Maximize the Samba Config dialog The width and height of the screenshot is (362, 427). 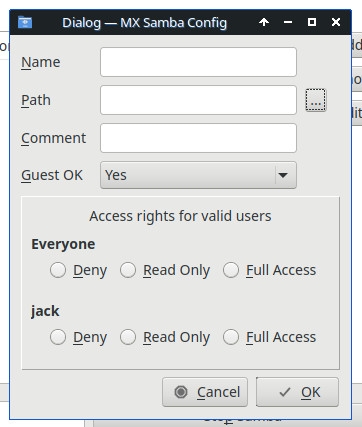312,22
